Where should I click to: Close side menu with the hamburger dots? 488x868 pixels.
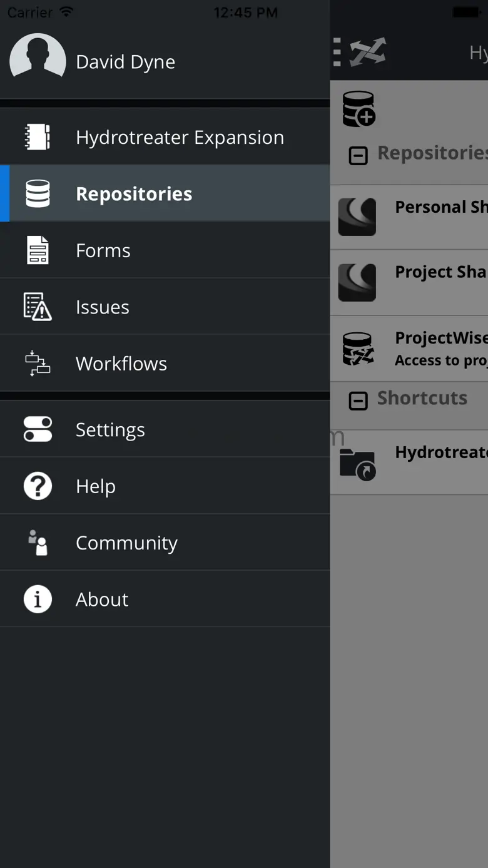coord(337,53)
